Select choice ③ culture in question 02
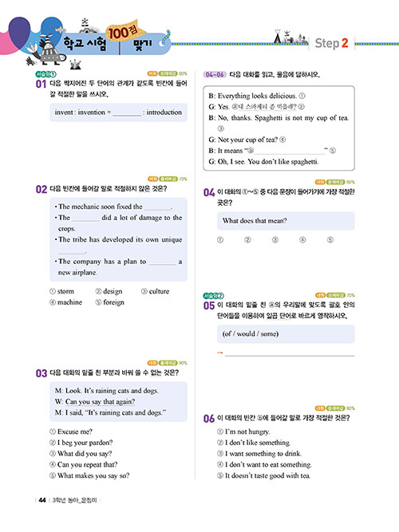The image size is (399, 532). pos(155,291)
